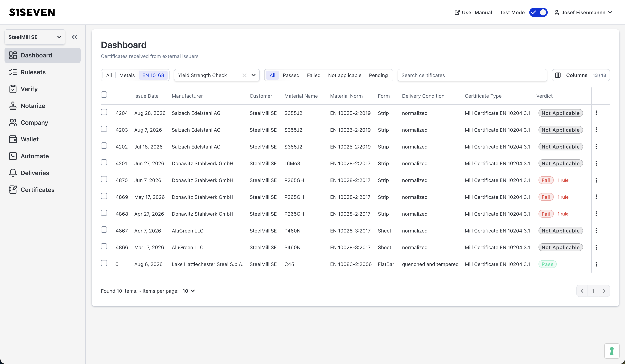Clear the Yield Strength Check filter
Image resolution: width=625 pixels, height=364 pixels.
pyautogui.click(x=244, y=75)
